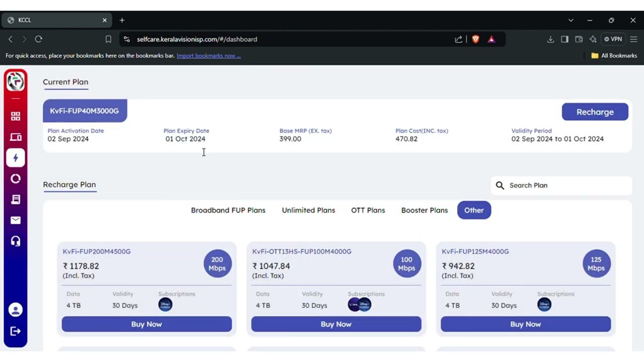The width and height of the screenshot is (644, 362).
Task: Buy Now the KvFi-FUP125M4000G plan
Action: [525, 324]
